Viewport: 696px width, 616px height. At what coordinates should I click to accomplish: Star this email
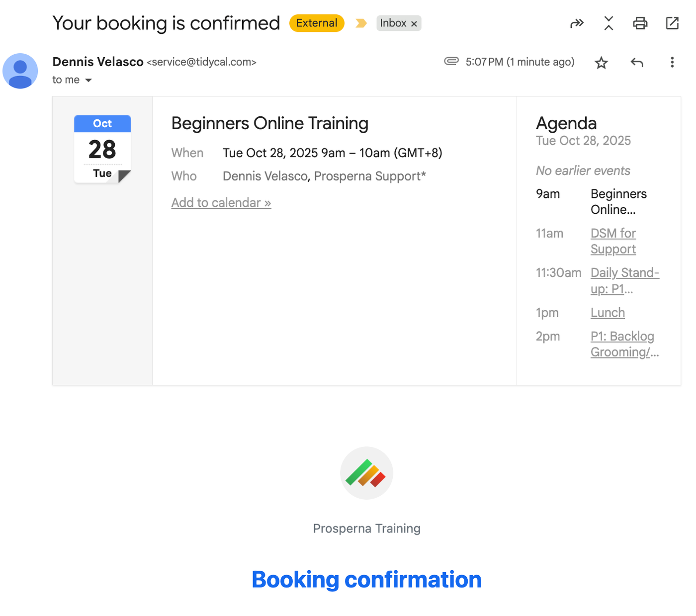pos(602,63)
